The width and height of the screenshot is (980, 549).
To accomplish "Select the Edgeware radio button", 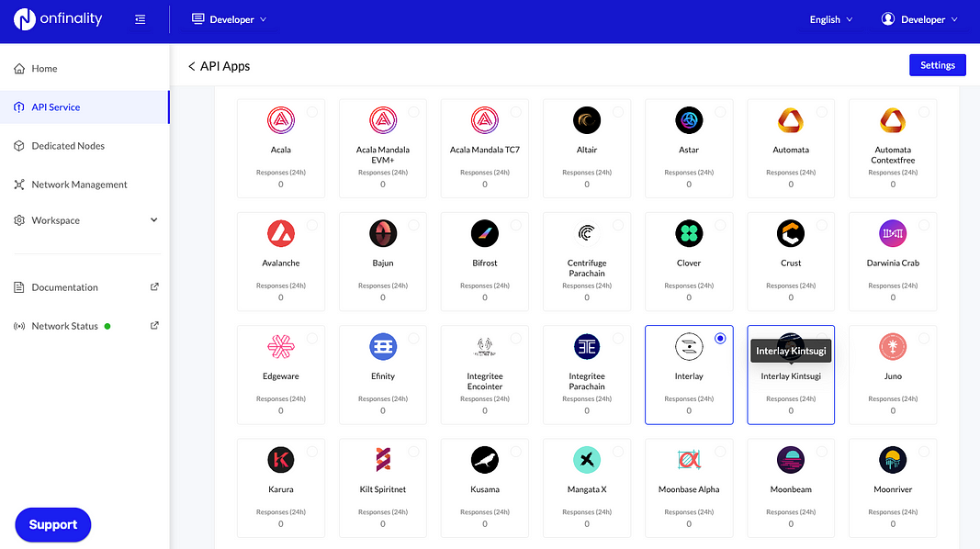I will 312,339.
